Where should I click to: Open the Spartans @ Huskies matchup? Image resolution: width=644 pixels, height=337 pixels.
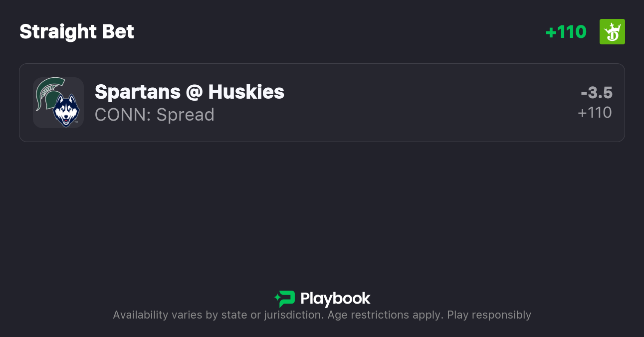coord(322,103)
